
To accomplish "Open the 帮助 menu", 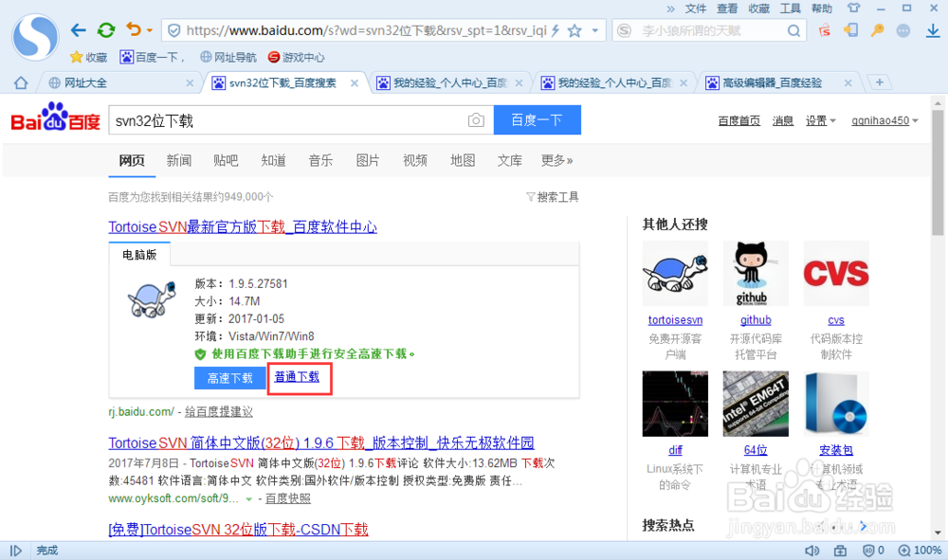I will 821,9.
